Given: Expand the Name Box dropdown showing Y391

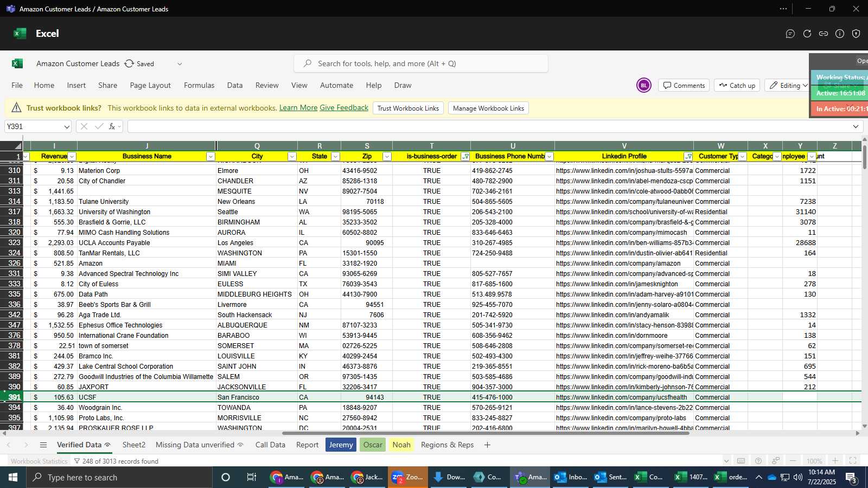Looking at the screenshot, I should [67, 126].
